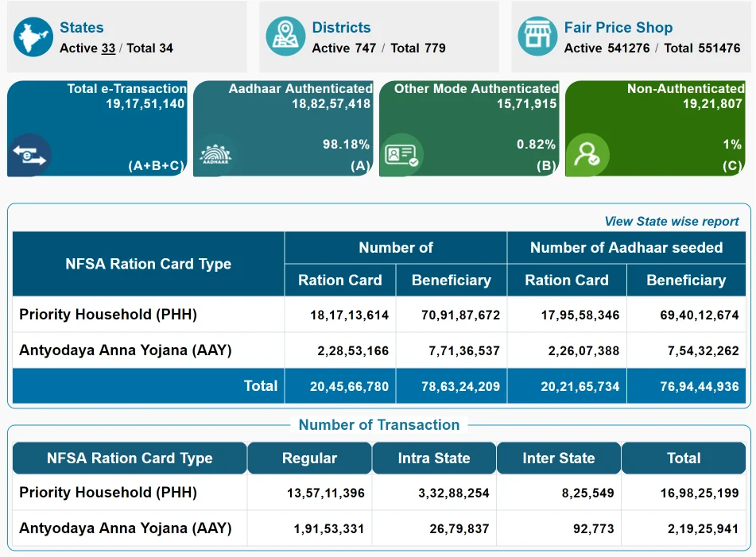This screenshot has width=756, height=557.
Task: Click the Fair Price Shop storefront icon
Action: click(537, 37)
